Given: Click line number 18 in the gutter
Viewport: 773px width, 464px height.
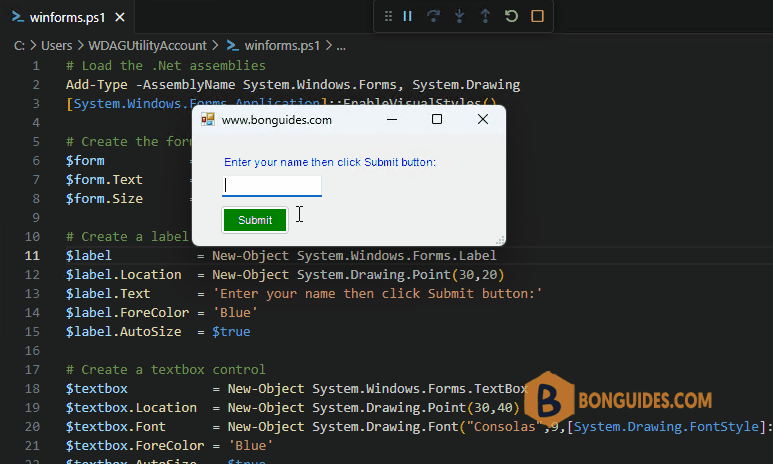Looking at the screenshot, I should pyautogui.click(x=32, y=389).
